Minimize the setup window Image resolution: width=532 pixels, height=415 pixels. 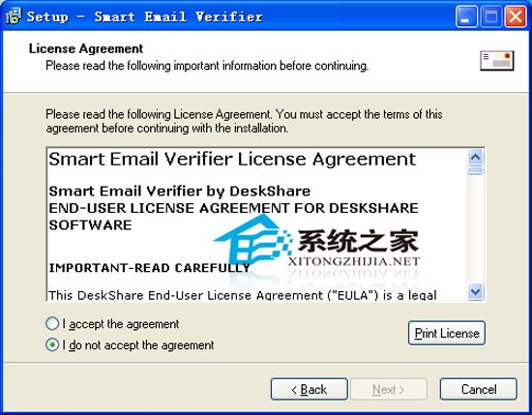click(466, 16)
